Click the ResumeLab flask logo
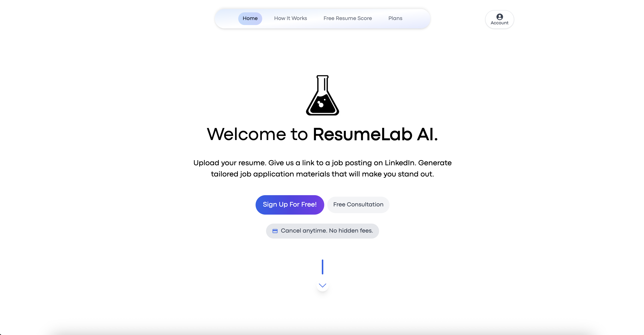Viewport: 644px width, 335px height. (x=323, y=95)
